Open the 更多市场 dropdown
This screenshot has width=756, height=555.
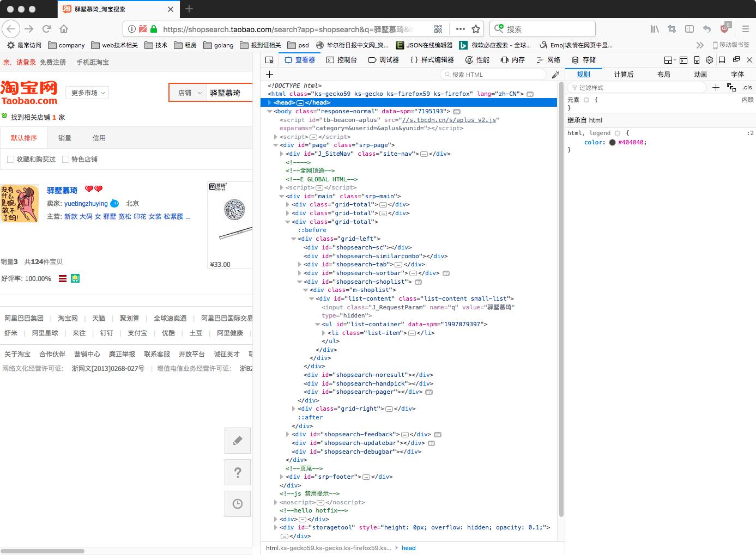click(87, 93)
